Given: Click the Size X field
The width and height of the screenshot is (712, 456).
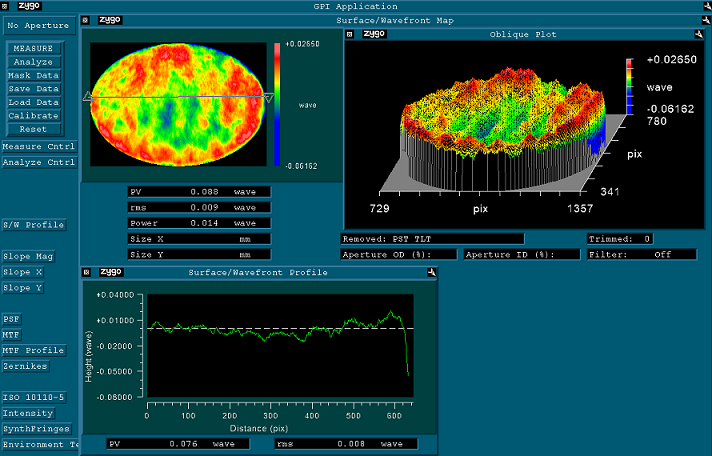Looking at the screenshot, I should tap(199, 239).
